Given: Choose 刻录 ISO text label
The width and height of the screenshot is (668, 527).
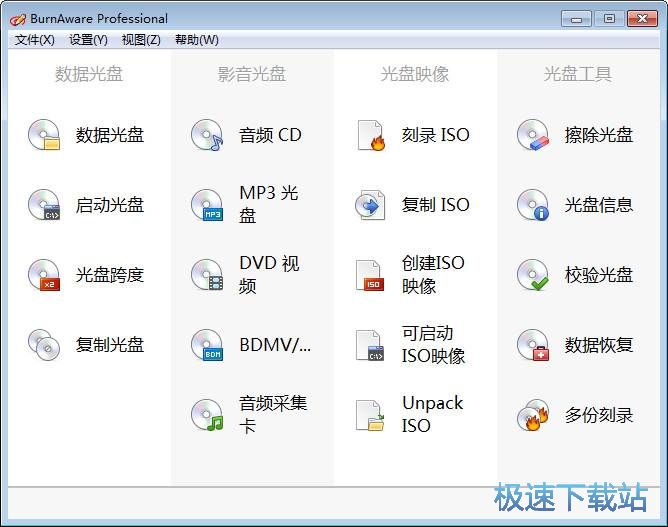Looking at the screenshot, I should [x=435, y=135].
